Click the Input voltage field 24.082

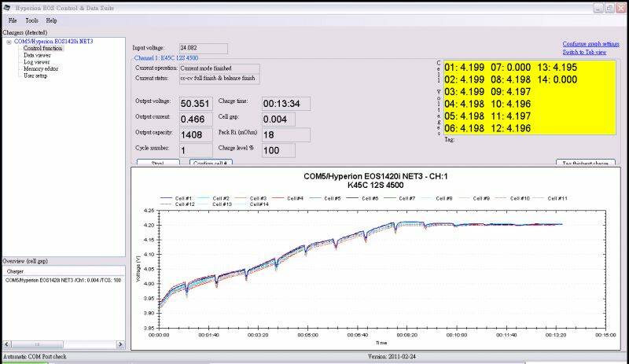204,48
